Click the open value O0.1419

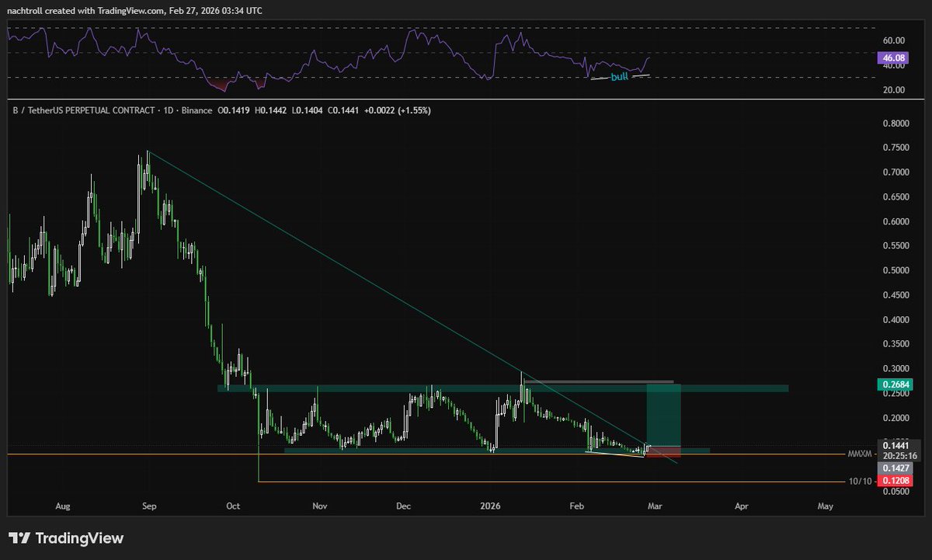[235, 111]
